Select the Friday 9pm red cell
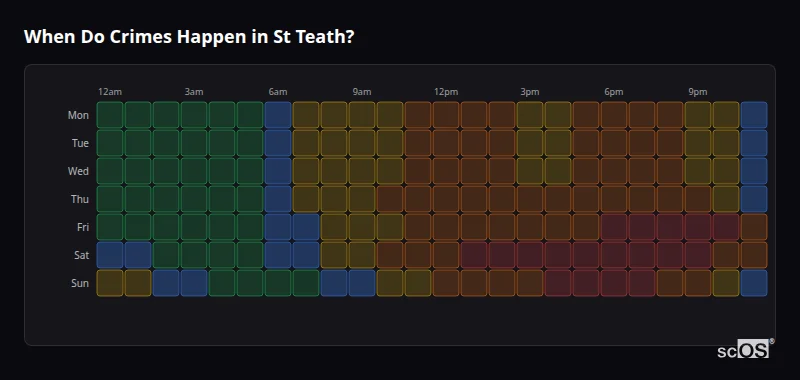This screenshot has height=380, width=800. pyautogui.click(x=697, y=227)
